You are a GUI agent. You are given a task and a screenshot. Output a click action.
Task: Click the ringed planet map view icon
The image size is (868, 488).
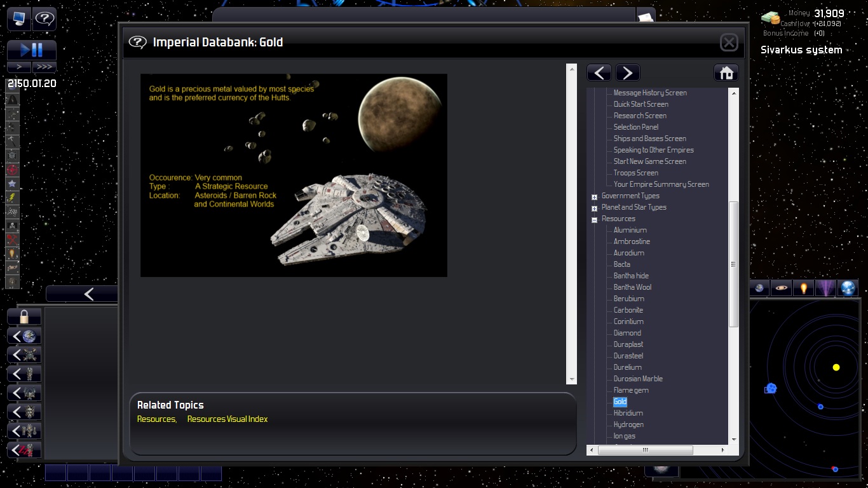pos(782,288)
